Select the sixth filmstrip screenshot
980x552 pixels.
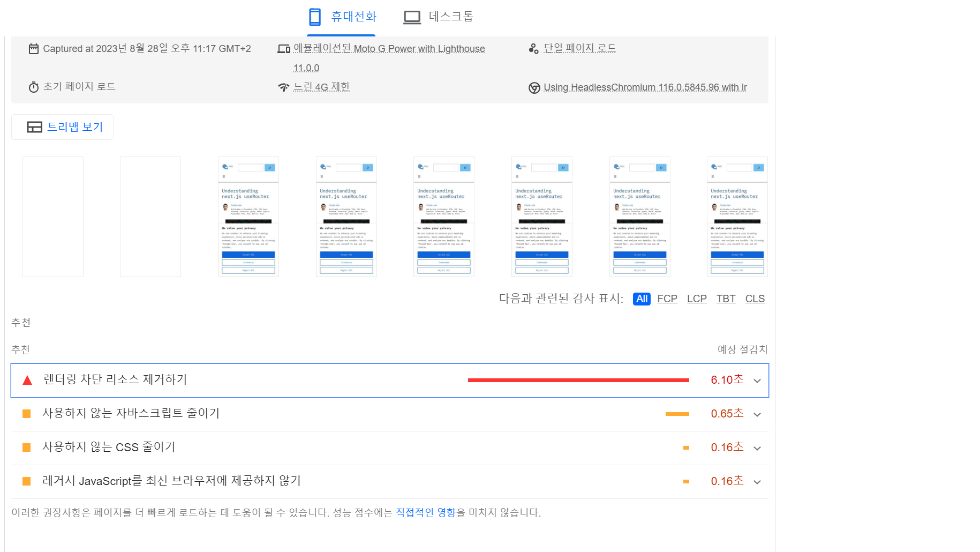point(542,217)
